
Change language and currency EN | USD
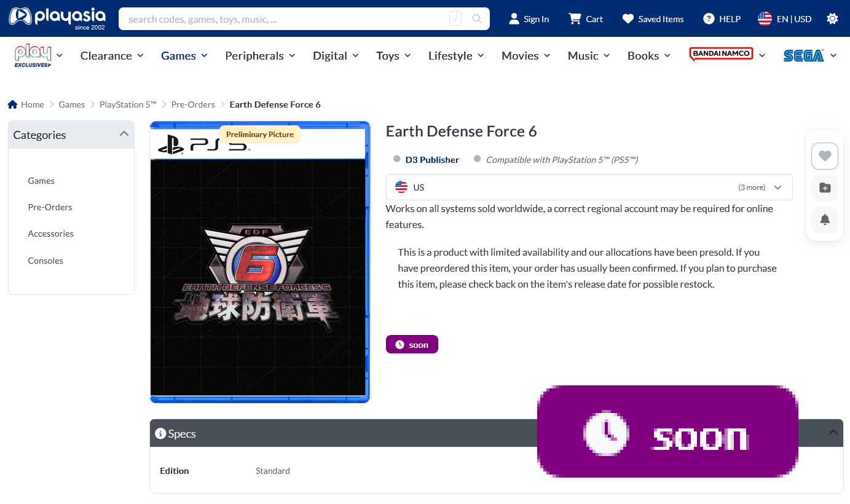pos(784,19)
